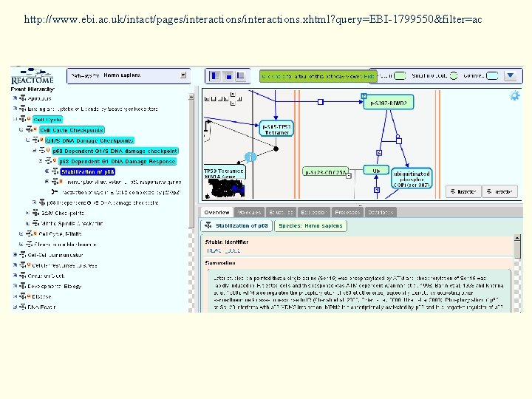Click pathway icon beside DNA Repair
532x399 pixels.
(x=22, y=307)
